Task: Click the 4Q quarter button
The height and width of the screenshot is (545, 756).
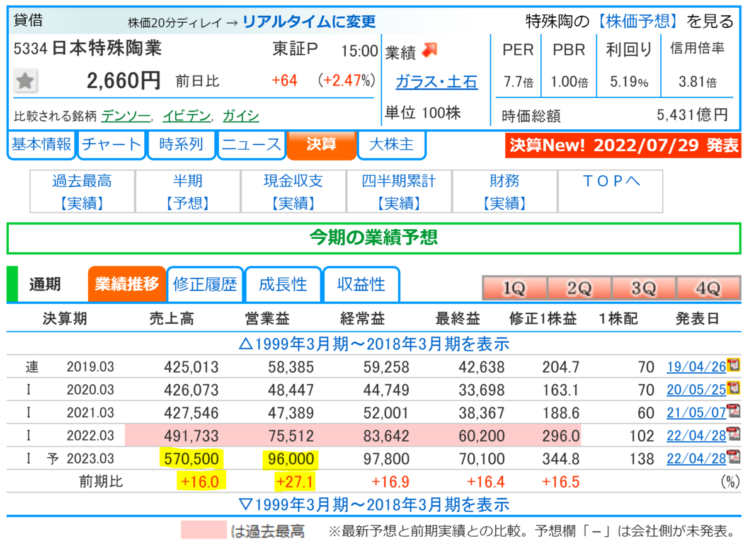Action: tap(708, 289)
